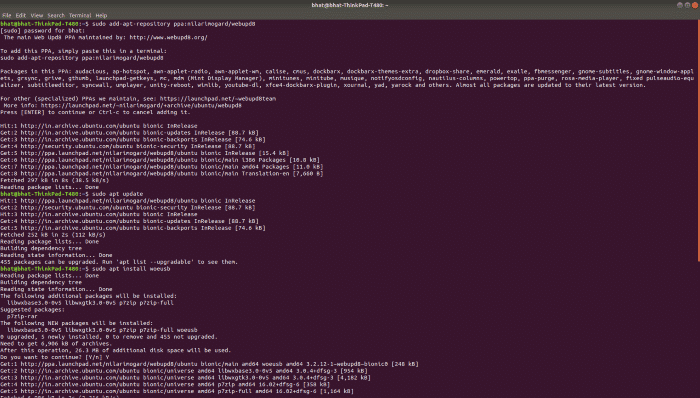Open the File menu

[x=7, y=15]
